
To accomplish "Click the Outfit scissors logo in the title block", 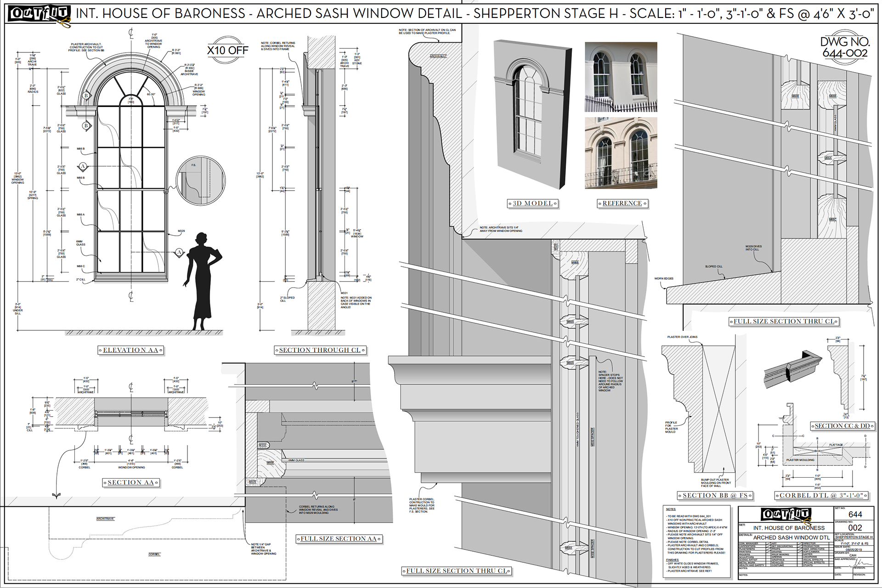I will click(786, 516).
